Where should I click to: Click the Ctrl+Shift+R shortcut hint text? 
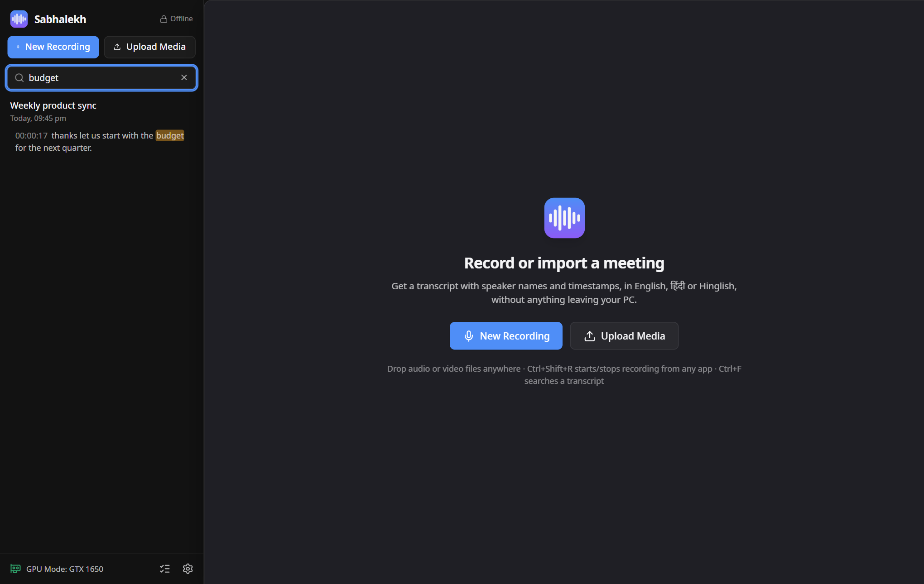(x=620, y=369)
